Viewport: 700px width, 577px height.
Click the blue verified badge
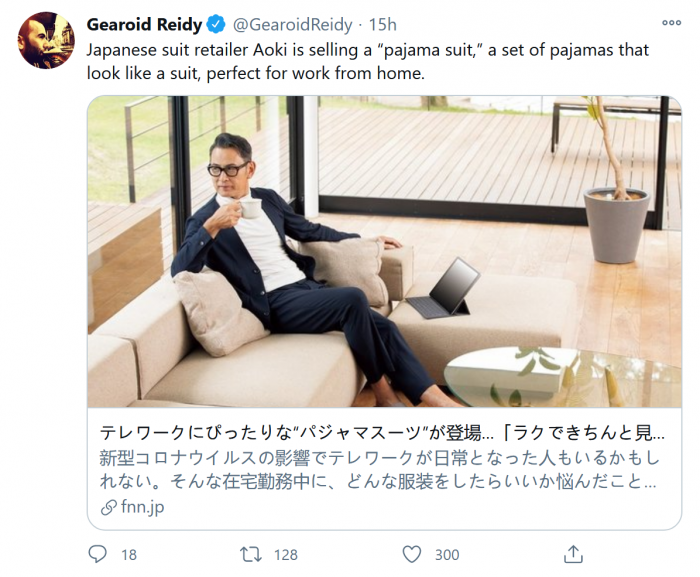pyautogui.click(x=216, y=24)
